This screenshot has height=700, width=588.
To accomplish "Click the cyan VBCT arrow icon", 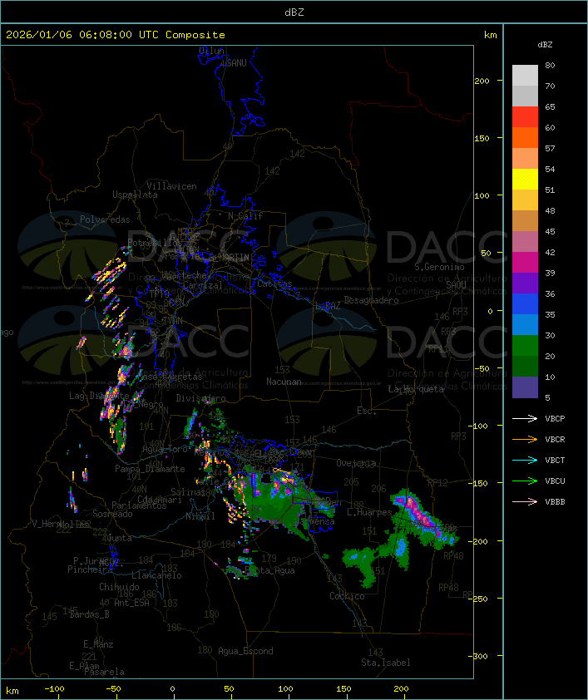I will (x=525, y=460).
